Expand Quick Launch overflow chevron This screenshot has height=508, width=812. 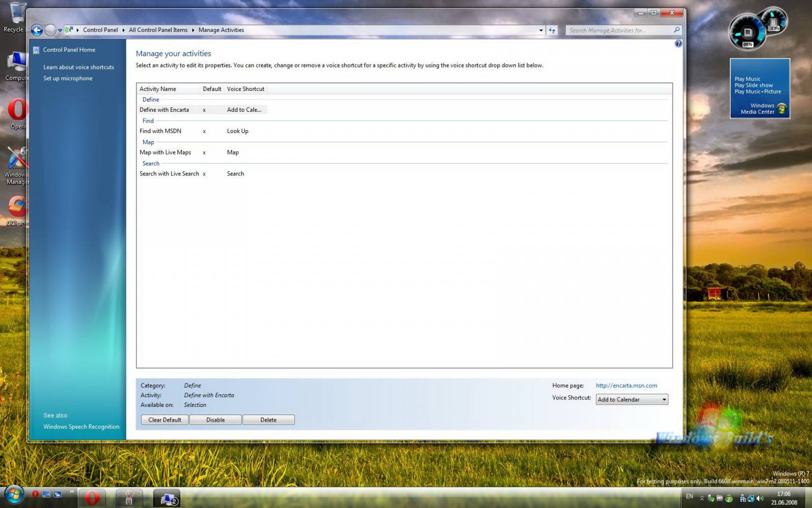pyautogui.click(x=72, y=492)
